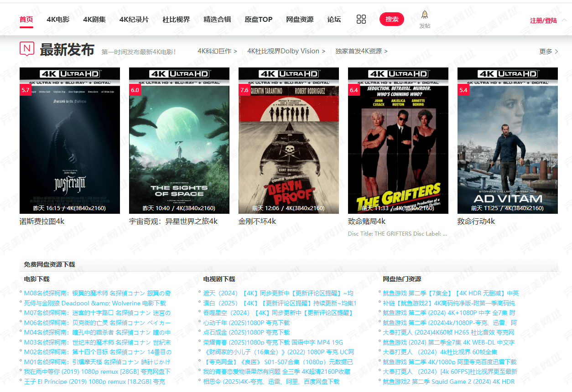This screenshot has width=572, height=392.
Task: Go to the 首页 tab
Action: pyautogui.click(x=26, y=19)
